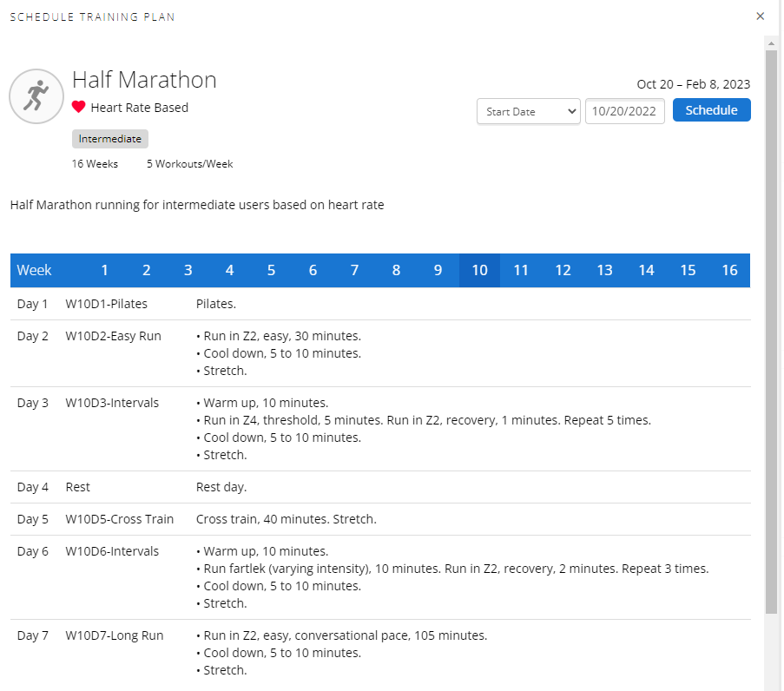Open the W10D3-Intervals workout entry
The width and height of the screenshot is (784, 691).
point(112,403)
